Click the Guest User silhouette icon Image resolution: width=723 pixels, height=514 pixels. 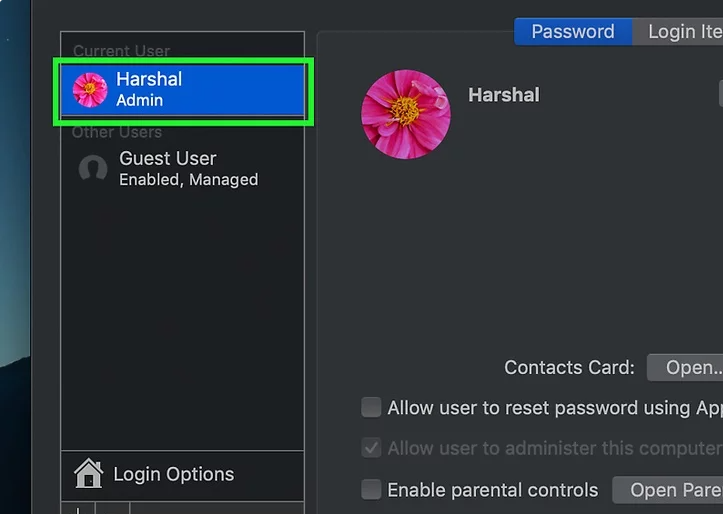(93, 169)
